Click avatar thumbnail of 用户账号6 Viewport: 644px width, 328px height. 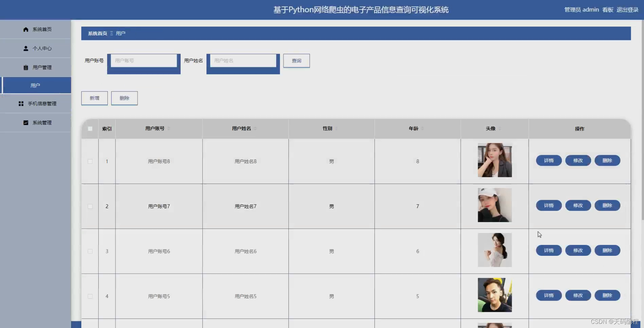495,250
